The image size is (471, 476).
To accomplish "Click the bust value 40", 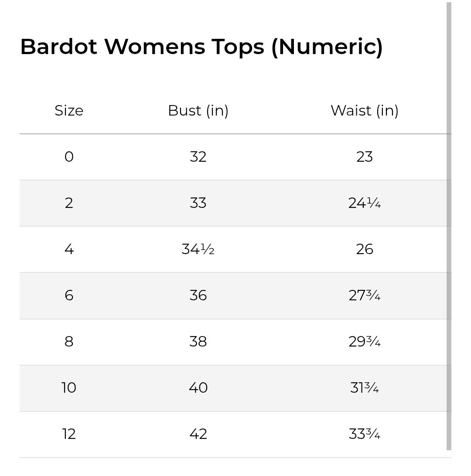I will [198, 388].
